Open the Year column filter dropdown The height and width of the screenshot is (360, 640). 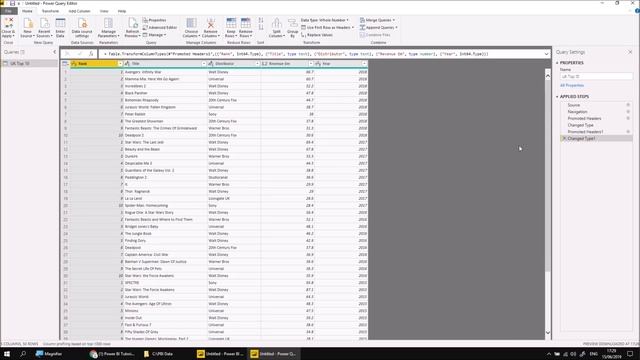(x=364, y=64)
